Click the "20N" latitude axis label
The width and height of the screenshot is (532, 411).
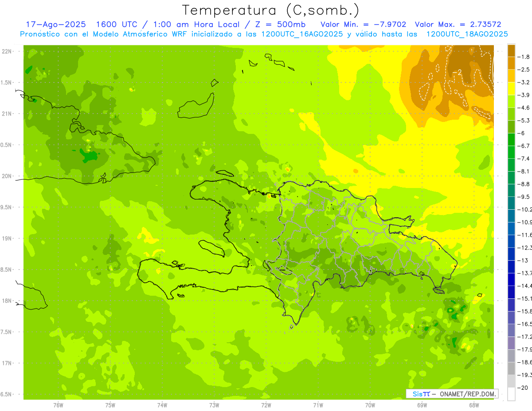click(6, 176)
